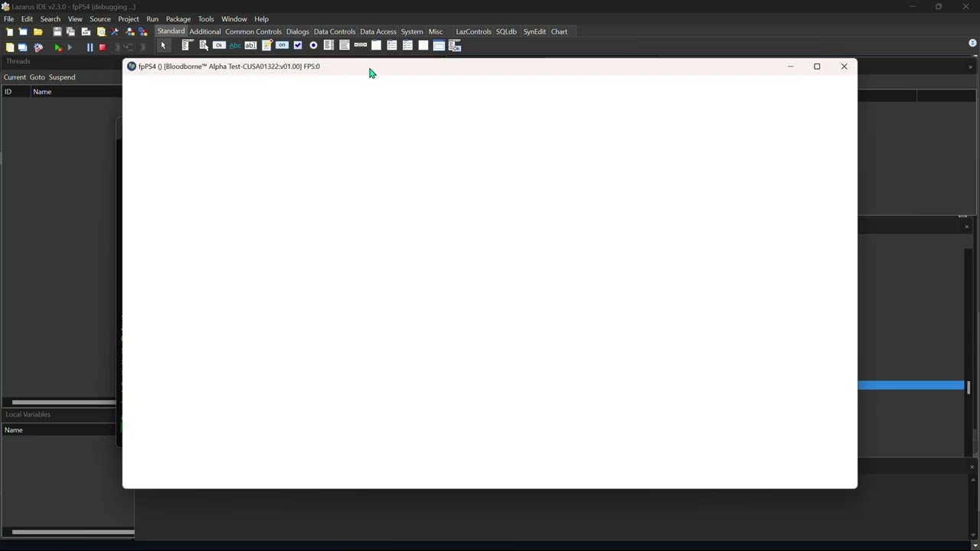The image size is (980, 551).
Task: Pick the TMainMenu component icon
Action: pyautogui.click(x=188, y=45)
